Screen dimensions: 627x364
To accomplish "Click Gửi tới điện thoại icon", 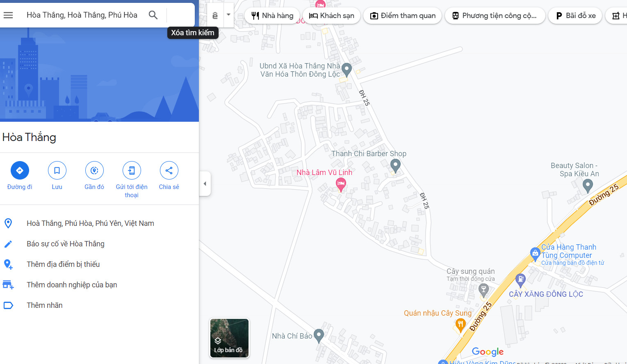I will pos(132,171).
